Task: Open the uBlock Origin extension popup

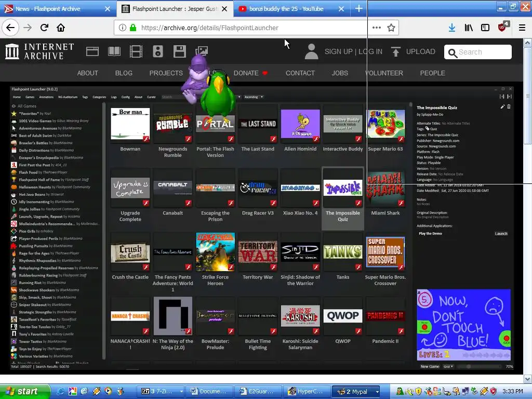Action: click(503, 27)
